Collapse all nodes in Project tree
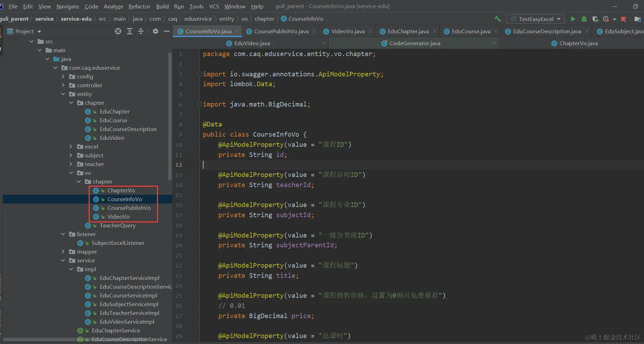 [x=141, y=31]
